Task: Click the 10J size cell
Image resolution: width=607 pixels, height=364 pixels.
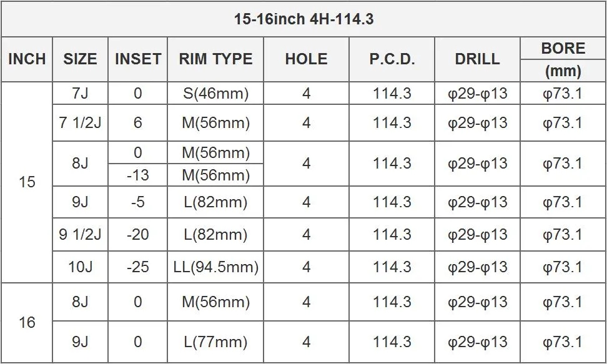Action: (x=80, y=267)
